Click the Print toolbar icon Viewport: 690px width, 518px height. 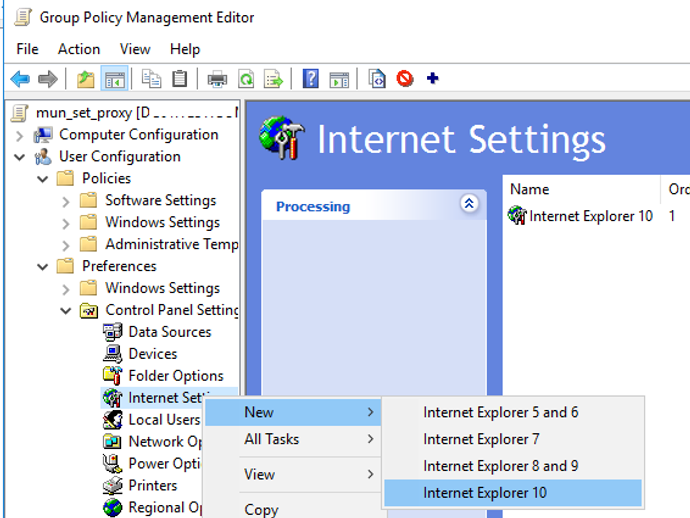tap(217, 80)
